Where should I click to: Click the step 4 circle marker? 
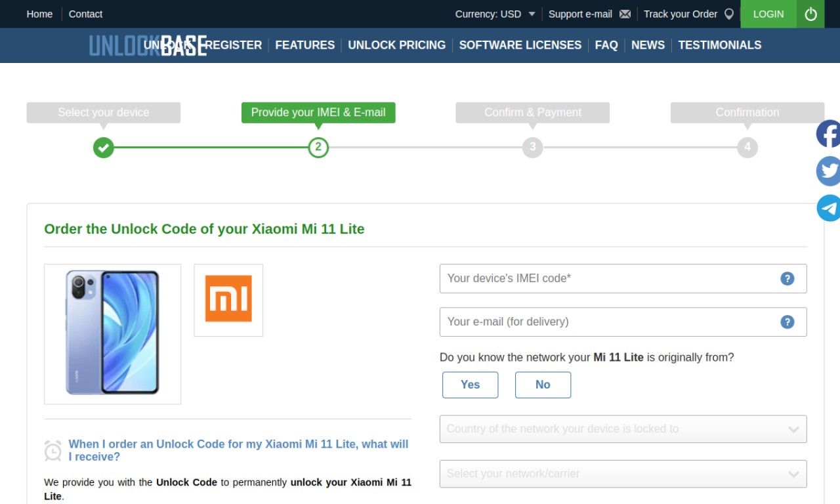(747, 147)
